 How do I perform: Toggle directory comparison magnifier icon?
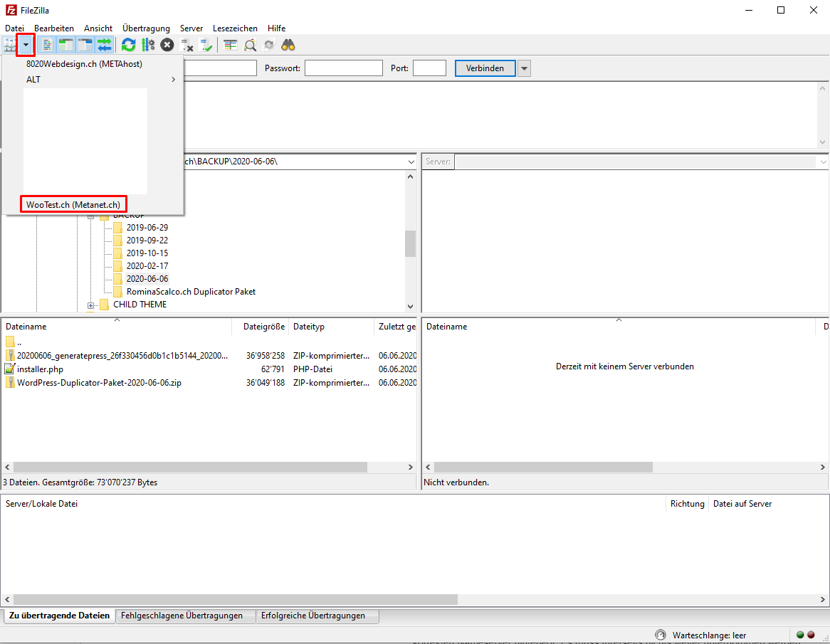[x=250, y=45]
